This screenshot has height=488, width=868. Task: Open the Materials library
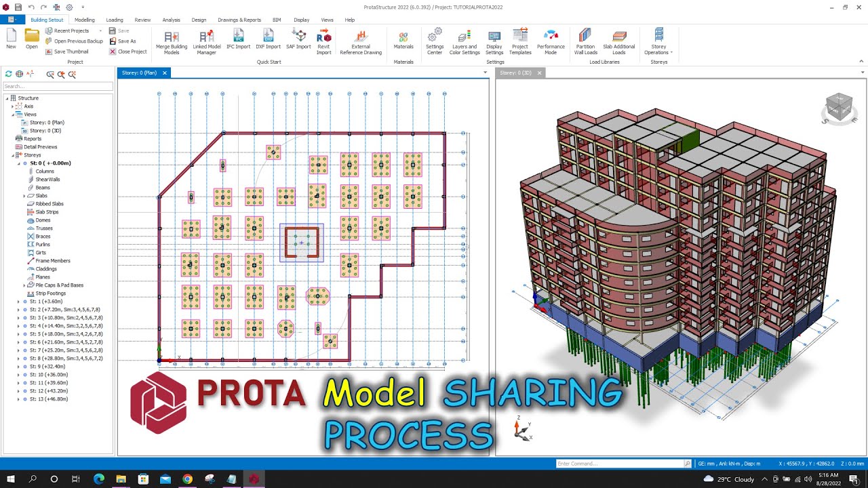[403, 39]
